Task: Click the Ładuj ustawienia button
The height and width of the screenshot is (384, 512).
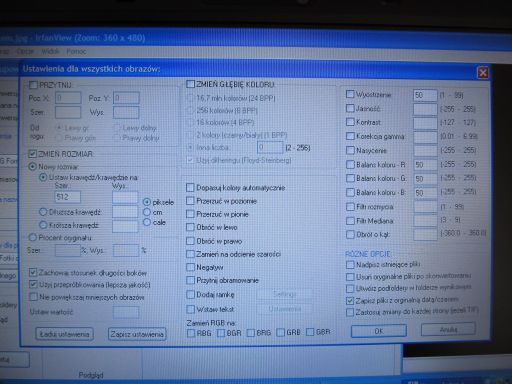Action: [x=65, y=334]
